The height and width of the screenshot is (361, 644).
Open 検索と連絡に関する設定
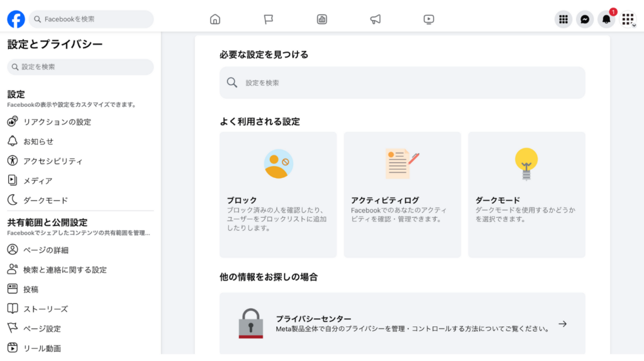(x=65, y=270)
